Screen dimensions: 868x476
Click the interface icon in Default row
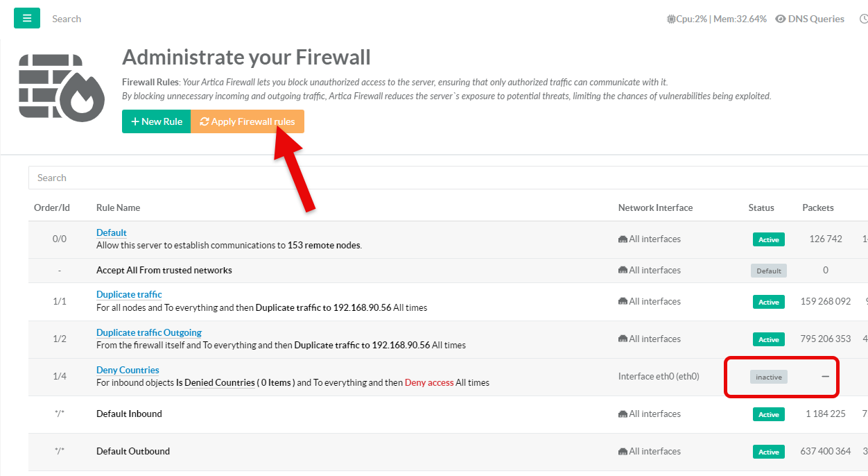click(623, 239)
